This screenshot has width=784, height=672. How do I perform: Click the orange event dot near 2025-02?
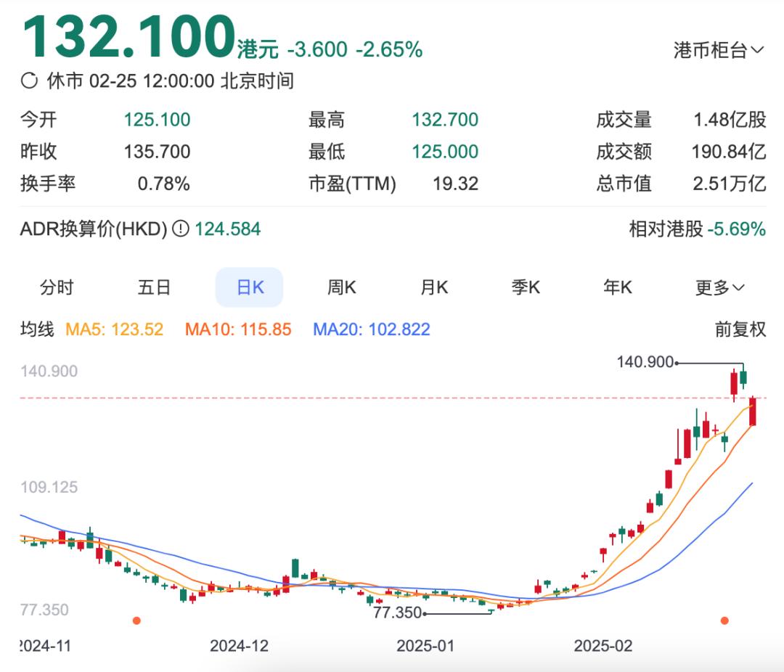(724, 620)
